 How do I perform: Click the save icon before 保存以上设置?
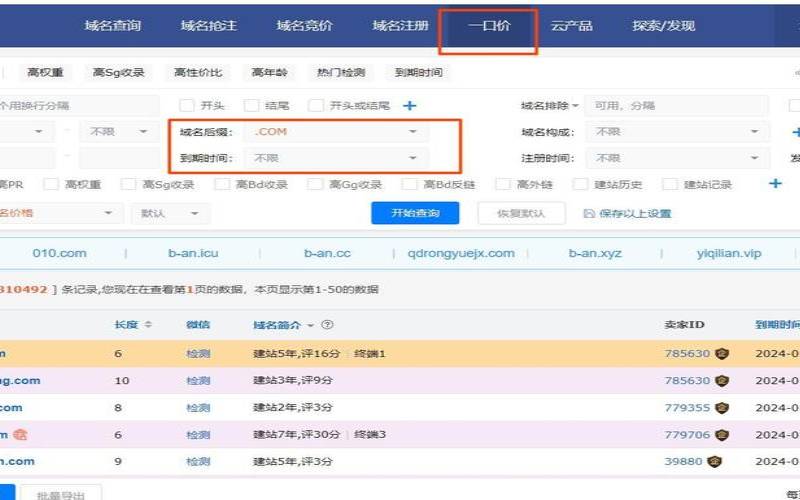589,213
